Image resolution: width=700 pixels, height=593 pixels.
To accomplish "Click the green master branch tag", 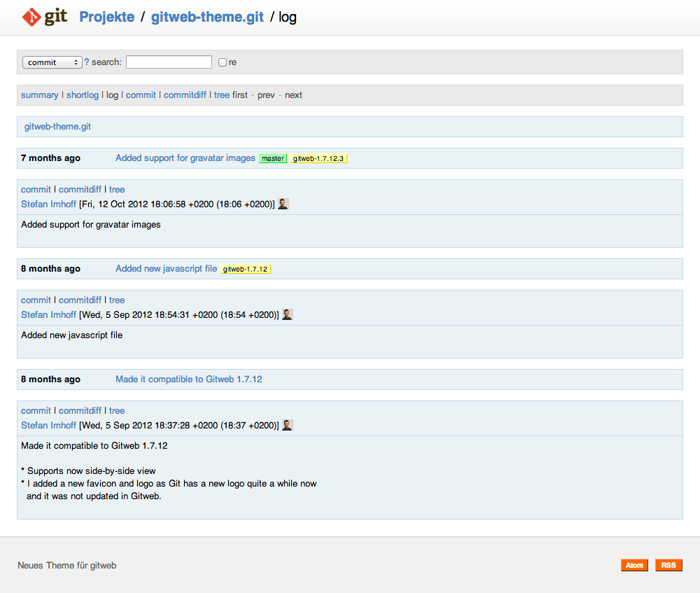I will [273, 158].
